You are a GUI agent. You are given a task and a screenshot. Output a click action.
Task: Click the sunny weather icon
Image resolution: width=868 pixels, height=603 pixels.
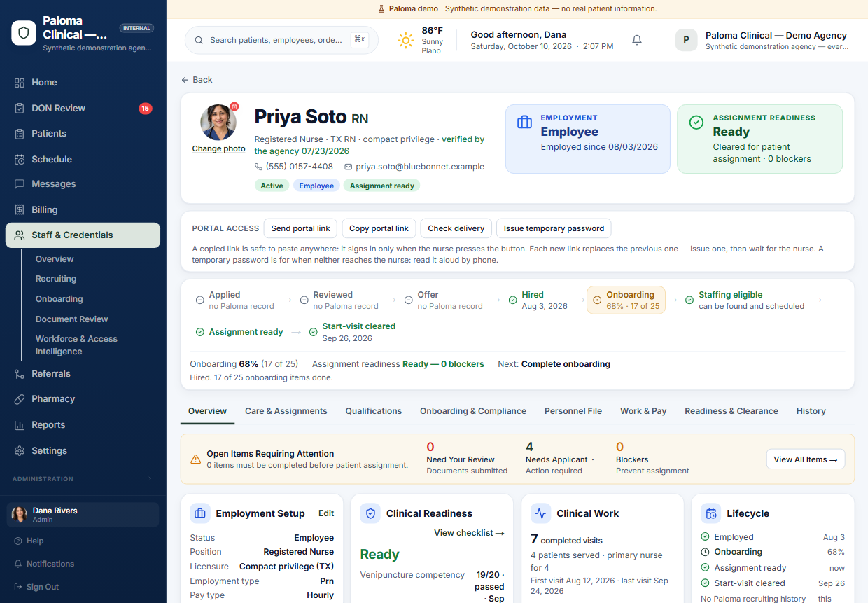(406, 41)
